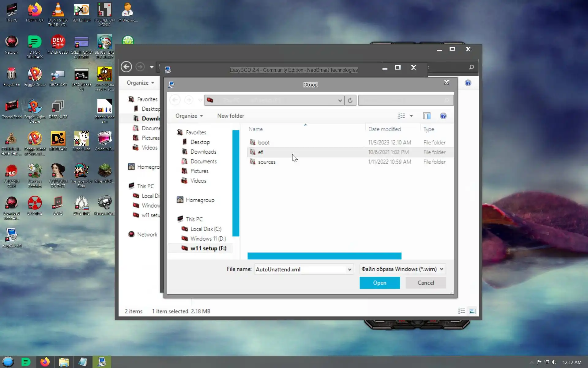Image resolution: width=588 pixels, height=368 pixels.
Task: Toggle the preview pane icon
Action: [427, 116]
